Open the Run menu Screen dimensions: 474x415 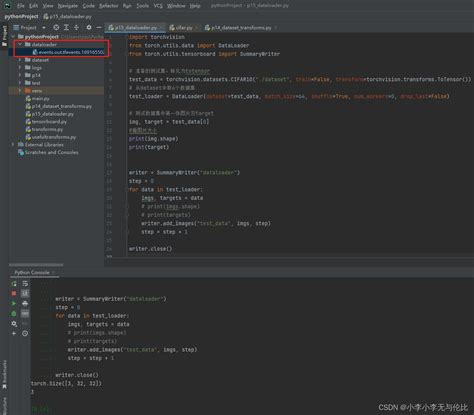[x=127, y=6]
